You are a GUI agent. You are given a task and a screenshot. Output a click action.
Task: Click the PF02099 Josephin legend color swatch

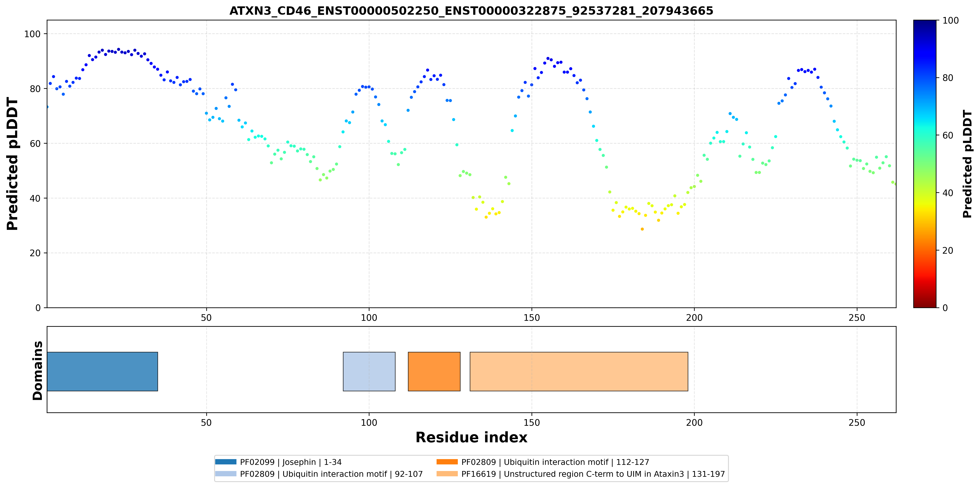[226, 462]
